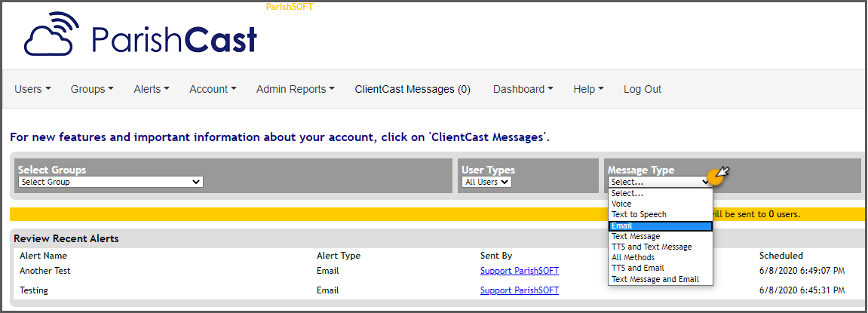This screenshot has height=313, width=868.
Task: Click Support ParishSOFT link for Another Test
Action: [520, 271]
